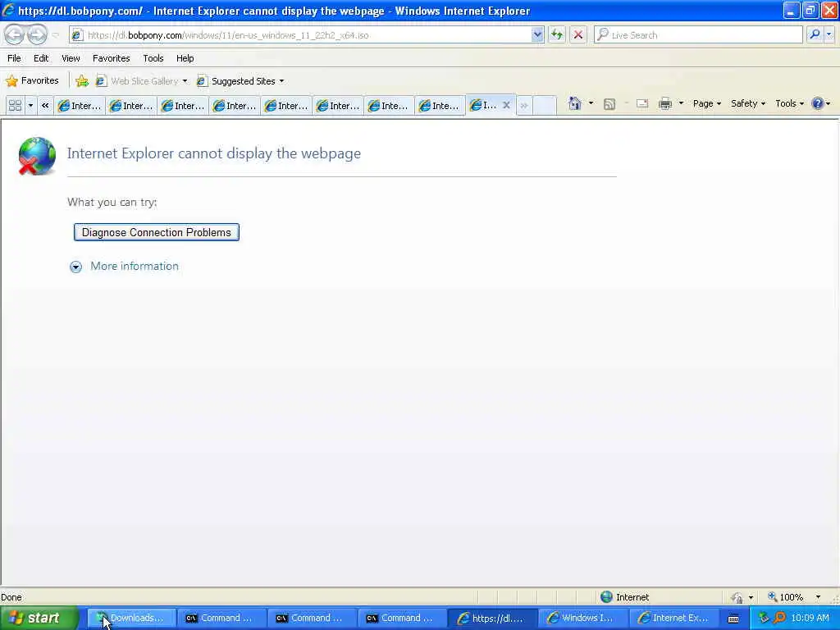Click the orange magnifier tray icon
The image size is (840, 630).
(780, 618)
